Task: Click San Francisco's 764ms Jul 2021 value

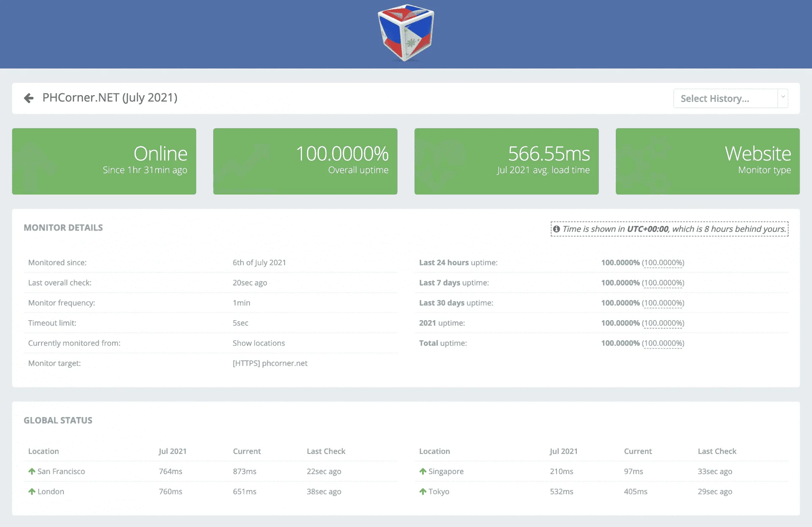Action: point(171,471)
